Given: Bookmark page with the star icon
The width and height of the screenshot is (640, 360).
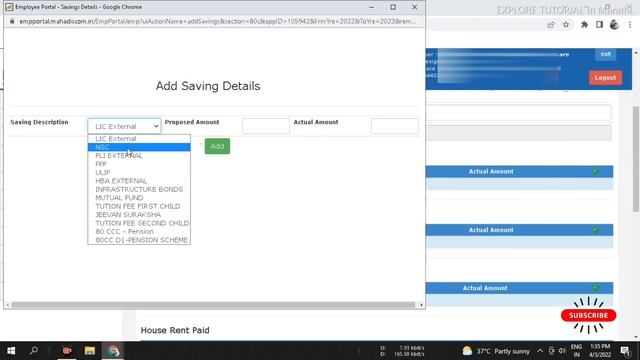Looking at the screenshot, I should [x=566, y=25].
